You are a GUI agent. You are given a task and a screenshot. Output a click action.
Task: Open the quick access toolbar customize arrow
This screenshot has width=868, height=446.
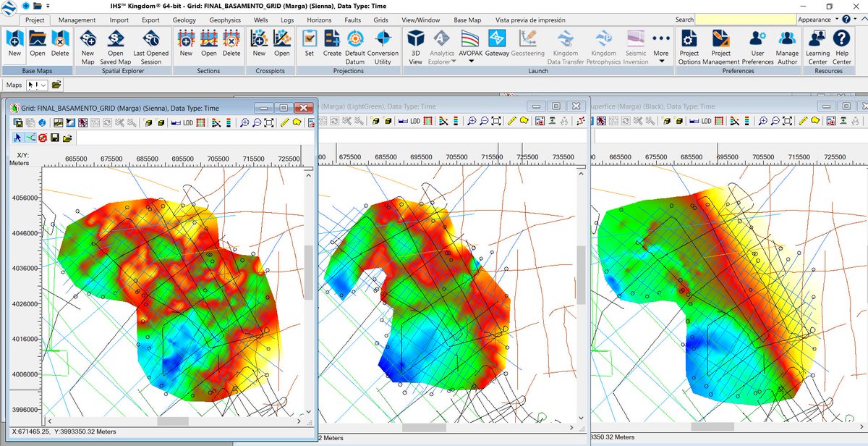tap(46, 6)
